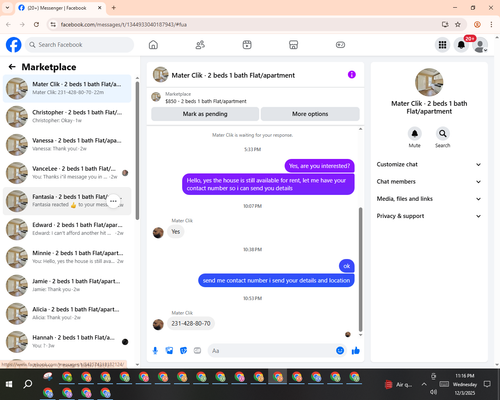
Task: Open Hannah conversation in list
Action: tap(67, 342)
